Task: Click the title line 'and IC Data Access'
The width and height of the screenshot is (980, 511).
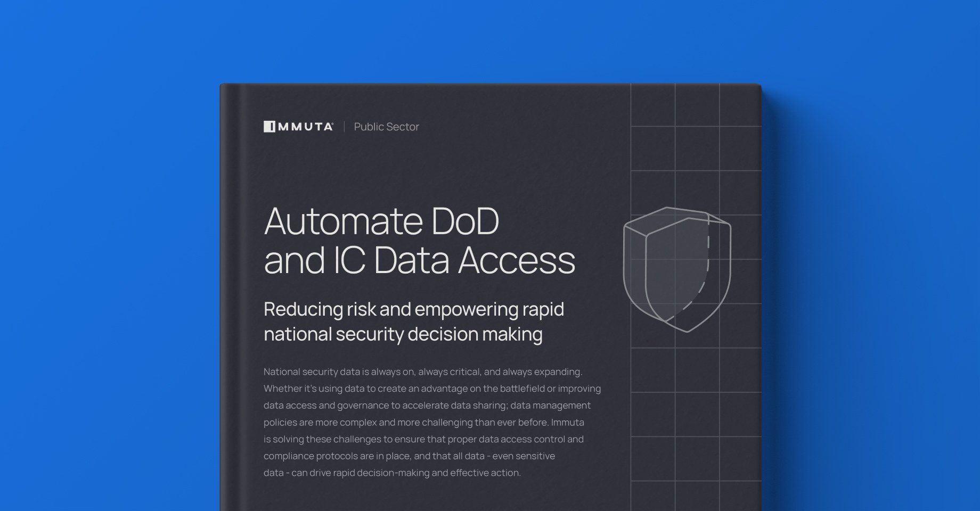Action: point(420,260)
